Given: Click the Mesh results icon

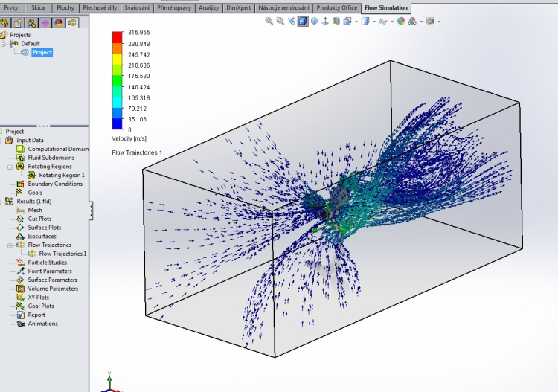Looking at the screenshot, I should click(x=20, y=210).
